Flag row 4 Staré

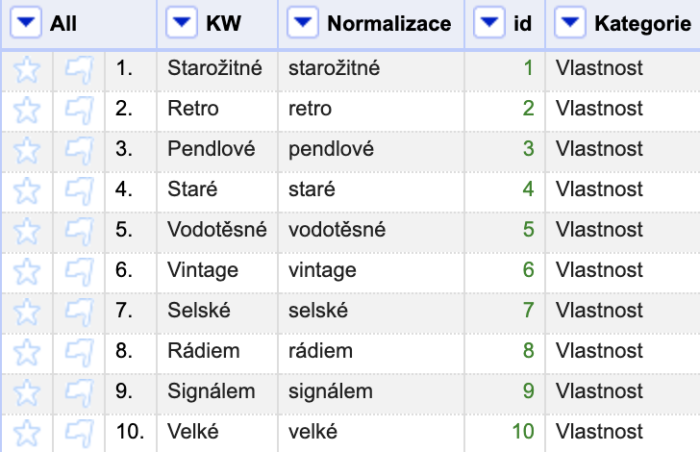click(79, 191)
